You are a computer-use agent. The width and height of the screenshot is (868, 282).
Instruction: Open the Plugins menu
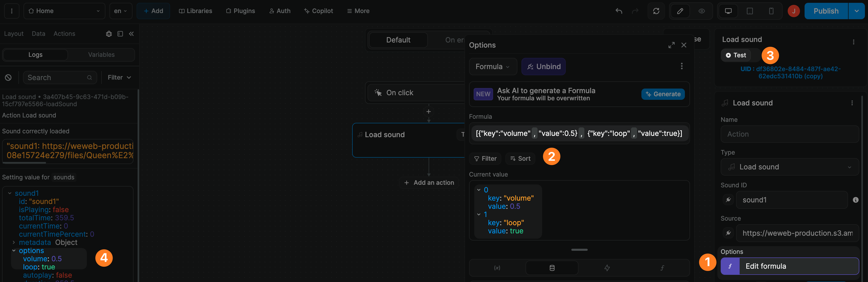tap(241, 11)
